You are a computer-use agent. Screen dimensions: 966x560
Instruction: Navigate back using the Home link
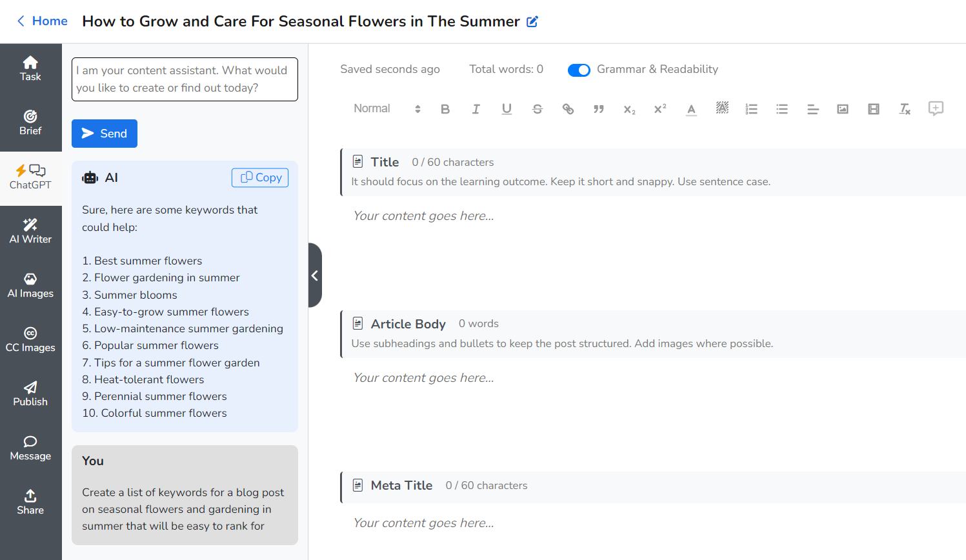click(x=42, y=21)
